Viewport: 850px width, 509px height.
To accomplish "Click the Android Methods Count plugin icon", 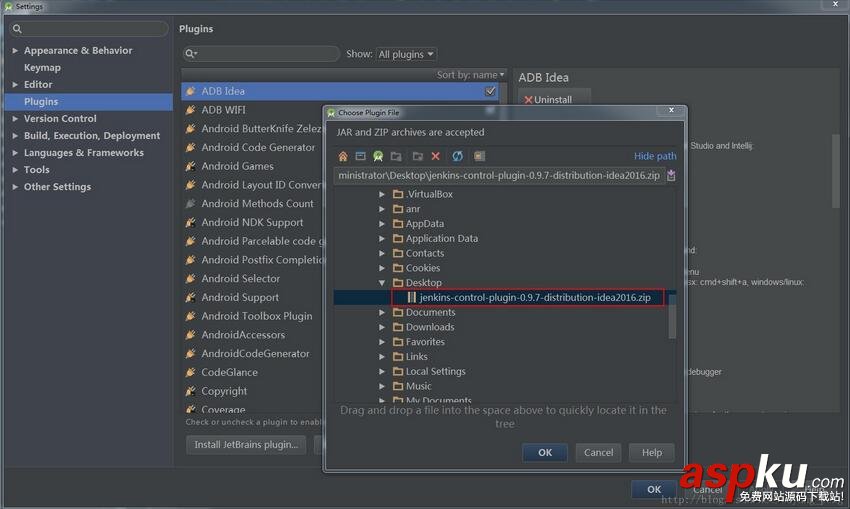I will click(190, 204).
